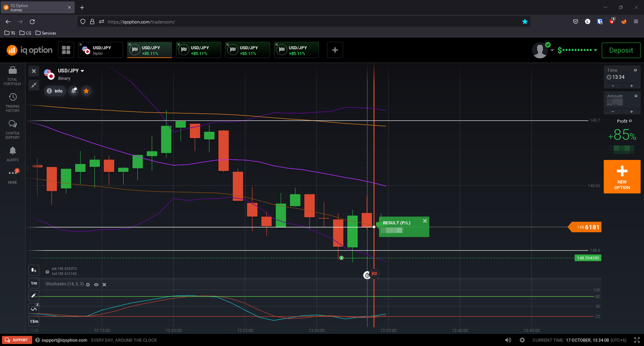644x346 pixels.
Task: Toggle Stochastic indicator visibility eye
Action: click(x=96, y=284)
